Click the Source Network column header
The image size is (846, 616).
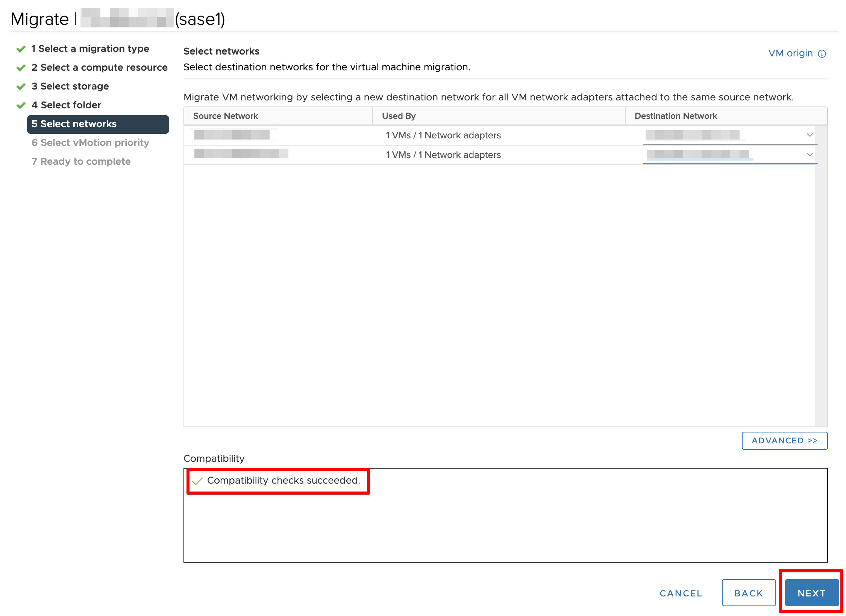pos(226,116)
